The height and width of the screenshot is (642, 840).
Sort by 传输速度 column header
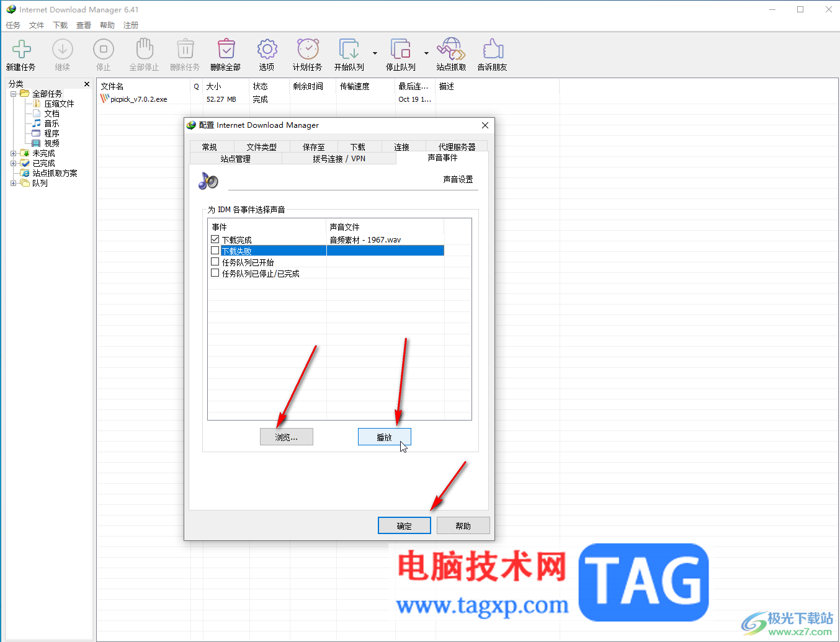coord(366,86)
